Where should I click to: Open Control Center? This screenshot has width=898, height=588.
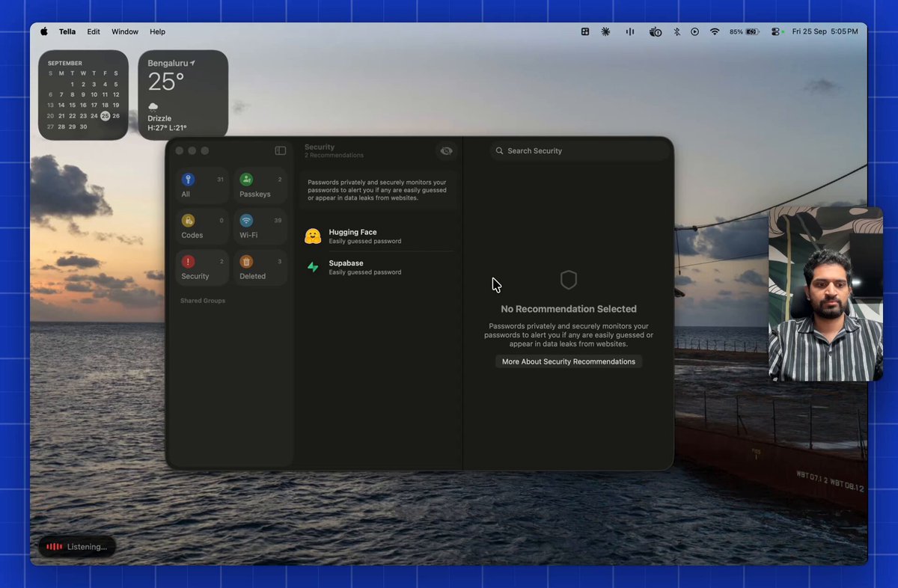tap(775, 31)
